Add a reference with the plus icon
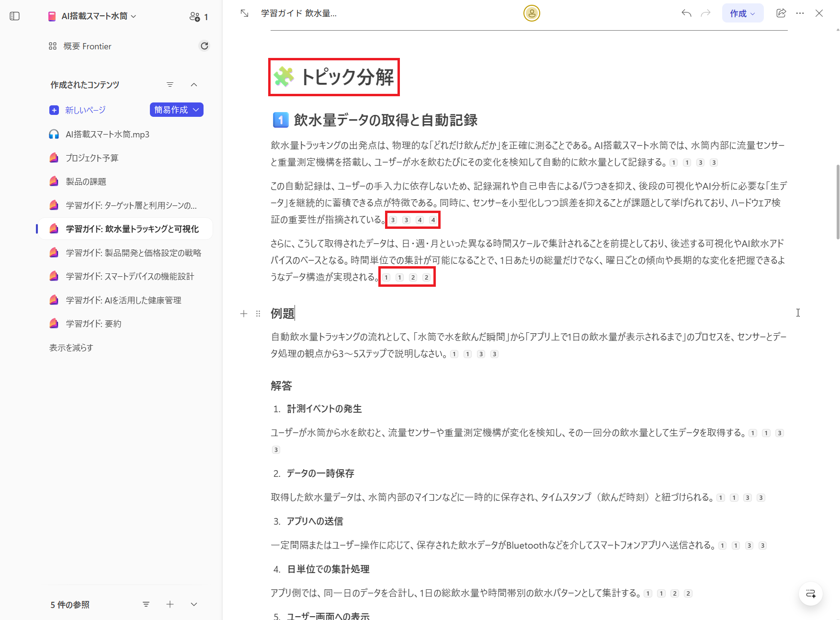Screen dimensions: 840x620 pos(170,604)
